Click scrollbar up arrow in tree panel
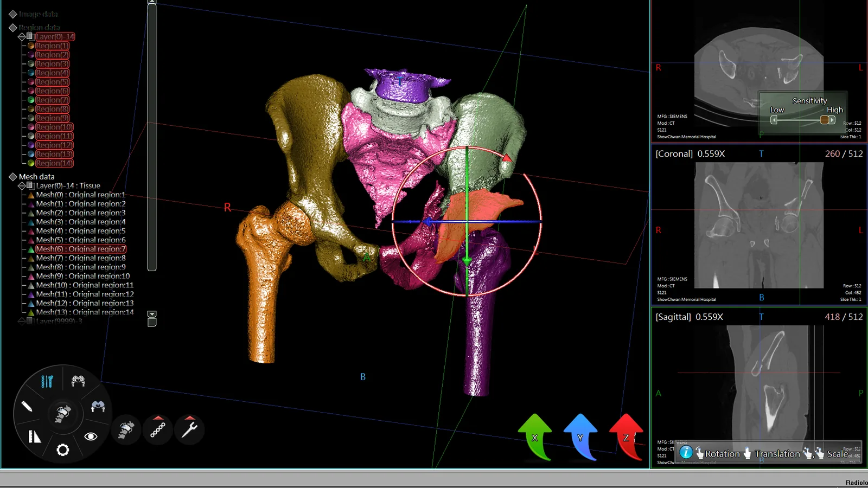868x488 pixels. coord(152,2)
